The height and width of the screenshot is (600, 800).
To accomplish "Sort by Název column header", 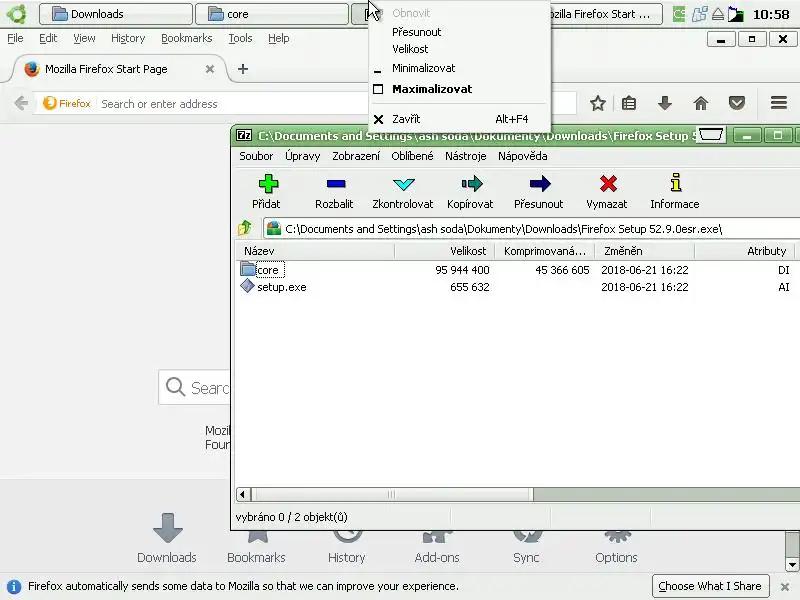I will tap(314, 251).
